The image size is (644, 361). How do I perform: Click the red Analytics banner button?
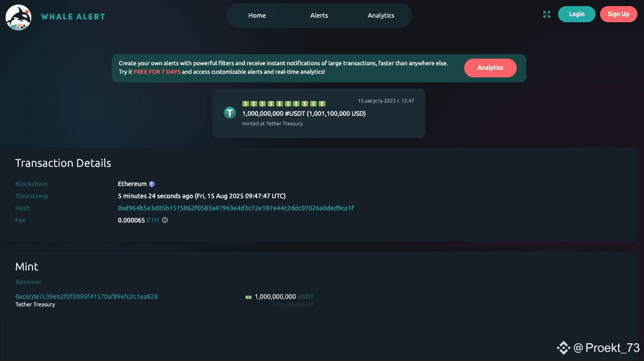pyautogui.click(x=490, y=68)
